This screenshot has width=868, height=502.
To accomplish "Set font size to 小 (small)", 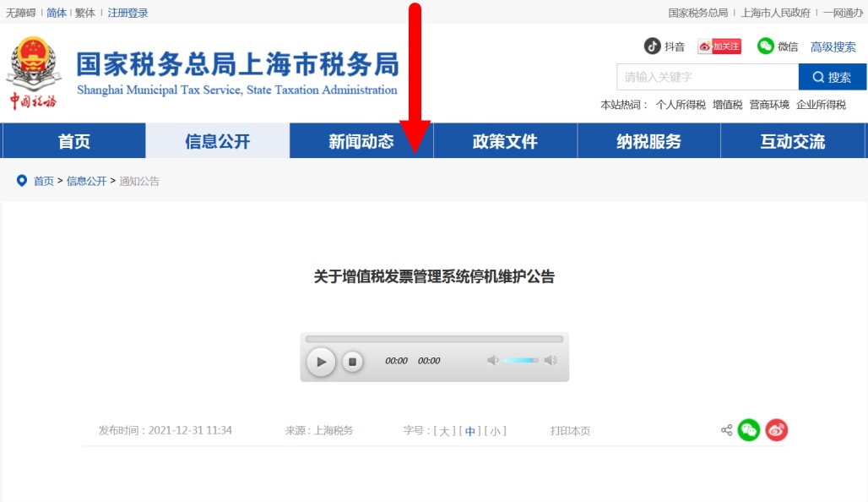I will click(496, 431).
